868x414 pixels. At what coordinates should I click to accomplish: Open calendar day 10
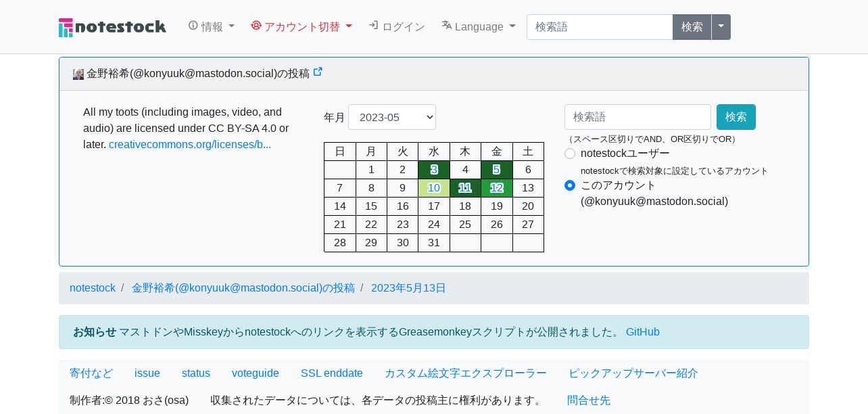pos(434,188)
